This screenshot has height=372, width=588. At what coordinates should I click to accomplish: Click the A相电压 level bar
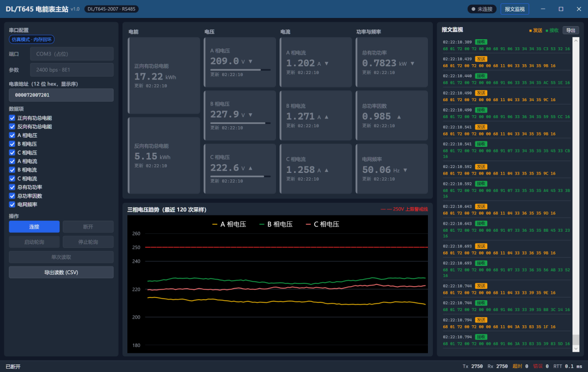[241, 70]
